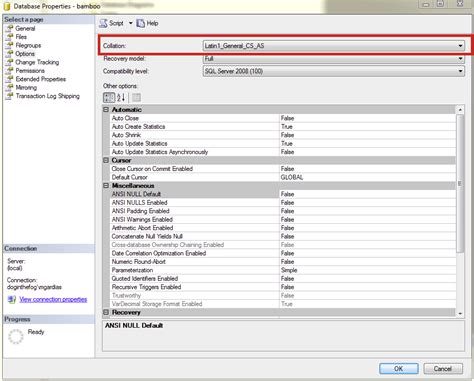Select the Categorized view icon

click(x=109, y=97)
